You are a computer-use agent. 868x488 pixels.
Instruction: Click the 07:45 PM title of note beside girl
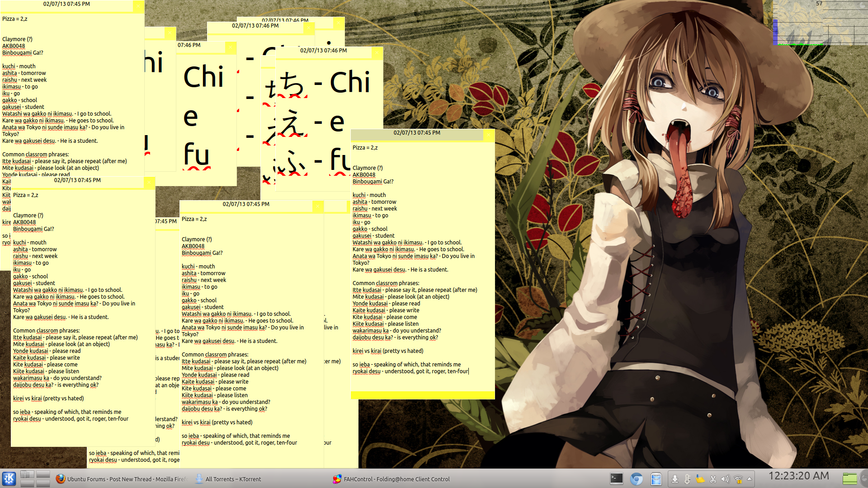click(416, 133)
